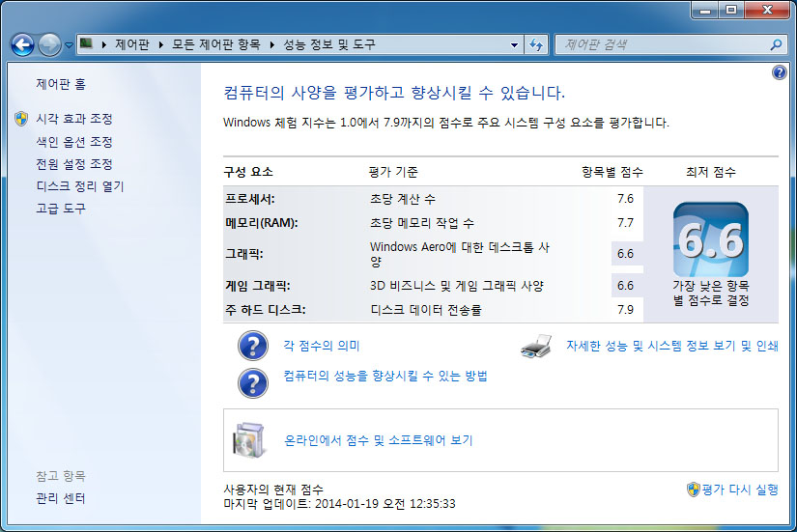The width and height of the screenshot is (797, 532).
Task: Select 성능 정보 및 도구 breadcrumb
Action: pos(329,44)
